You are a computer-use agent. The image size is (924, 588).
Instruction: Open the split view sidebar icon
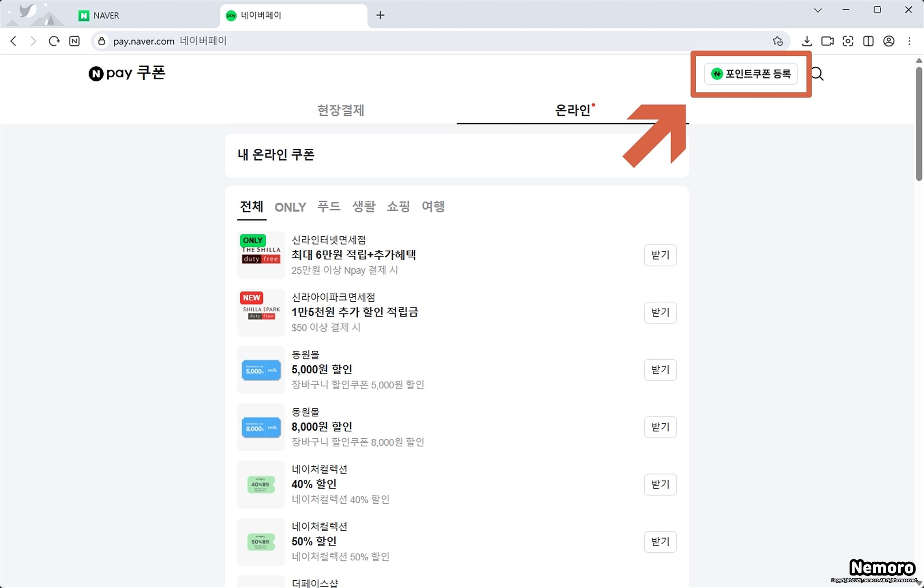click(x=868, y=41)
